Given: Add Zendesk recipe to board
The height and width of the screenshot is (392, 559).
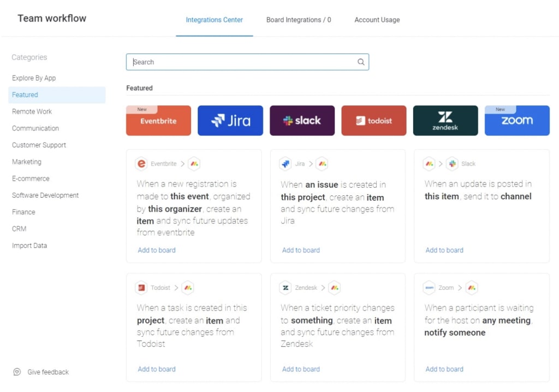Looking at the screenshot, I should (x=301, y=369).
